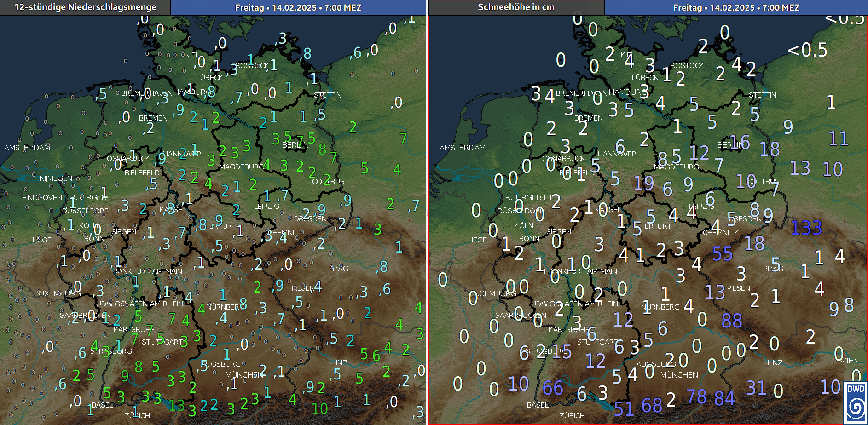Click the '12-stündige Niederschlagsmenge' title
This screenshot has height=425, width=868.
coord(86,7)
